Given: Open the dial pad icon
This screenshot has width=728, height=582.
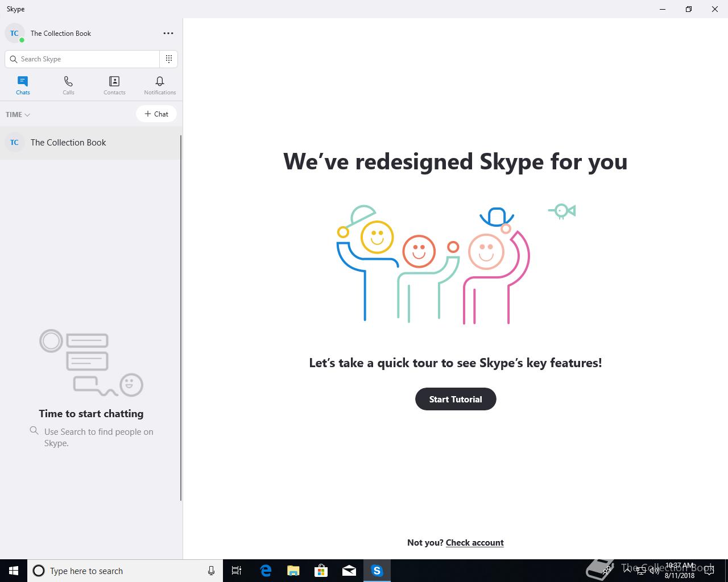Looking at the screenshot, I should pos(169,59).
